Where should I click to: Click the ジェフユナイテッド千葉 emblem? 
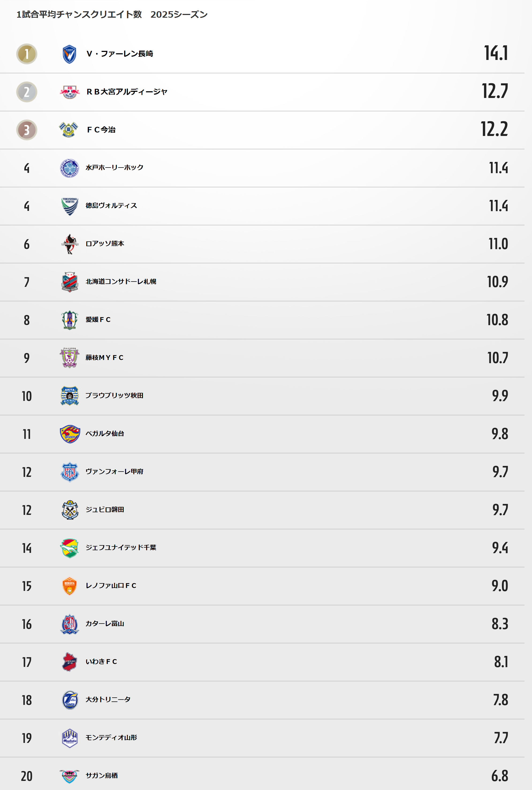click(x=70, y=548)
